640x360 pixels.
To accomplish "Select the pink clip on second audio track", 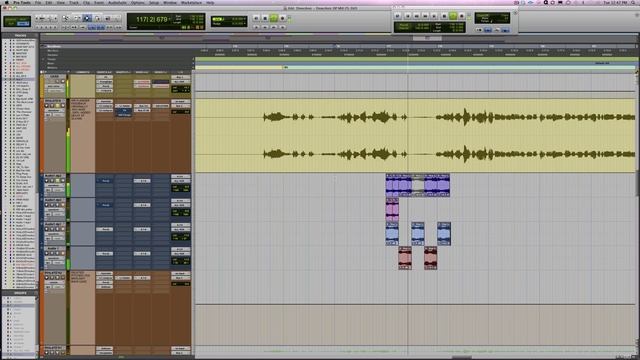I will [392, 210].
